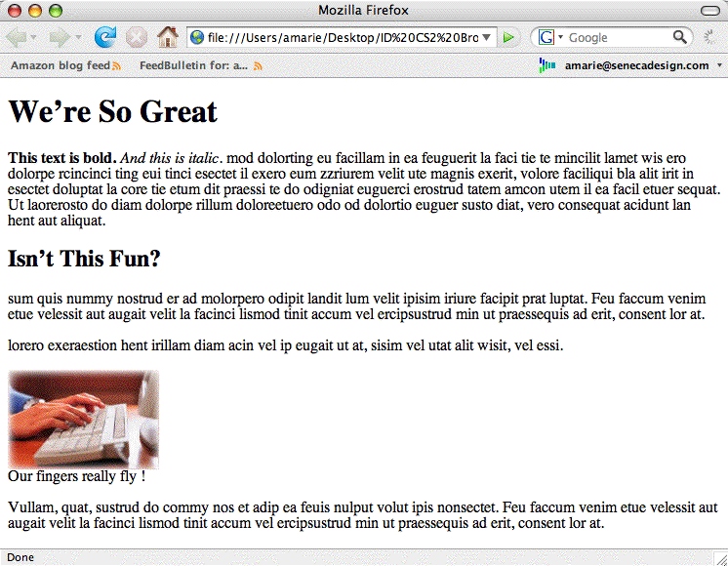
Task: Click the amarie@senecadesign.com toolbar label
Action: 636,65
